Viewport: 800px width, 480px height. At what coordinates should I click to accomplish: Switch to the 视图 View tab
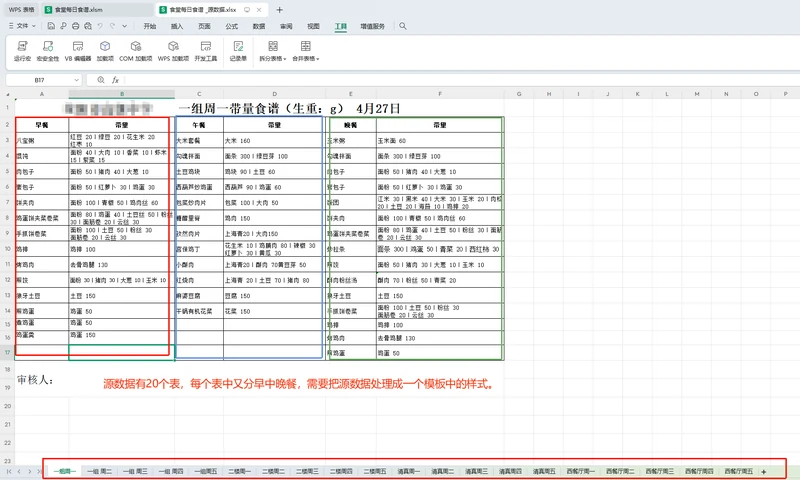[x=313, y=26]
